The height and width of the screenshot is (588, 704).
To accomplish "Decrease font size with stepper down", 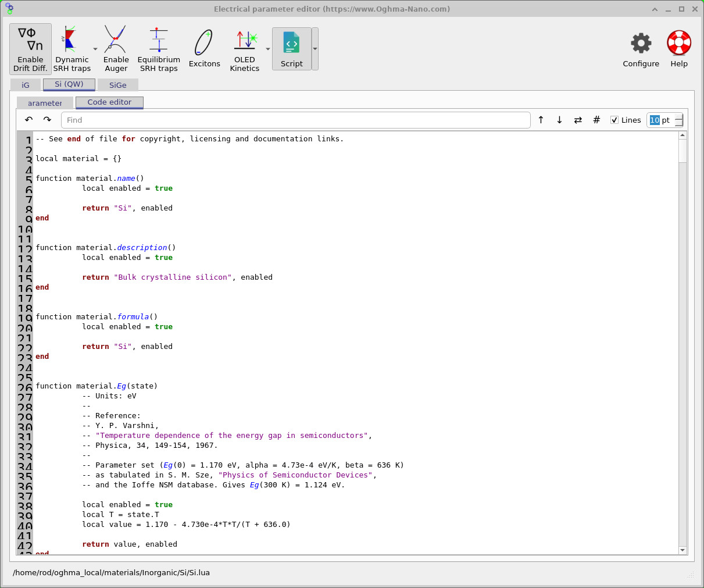I will point(679,123).
